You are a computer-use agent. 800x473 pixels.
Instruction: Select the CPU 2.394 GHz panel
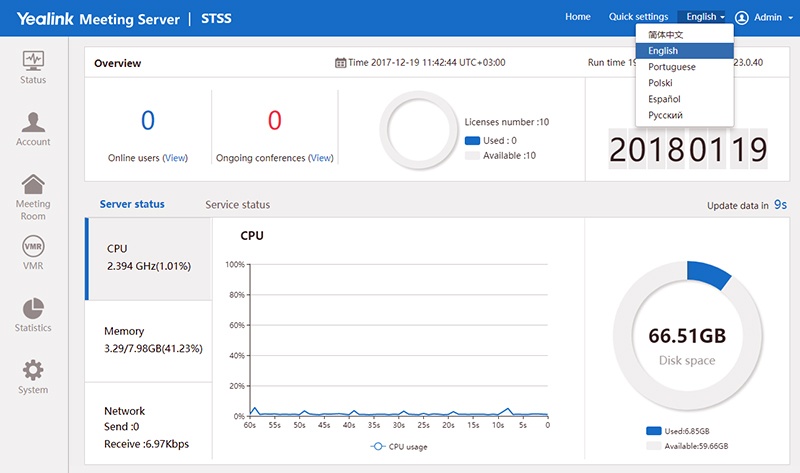(x=149, y=259)
